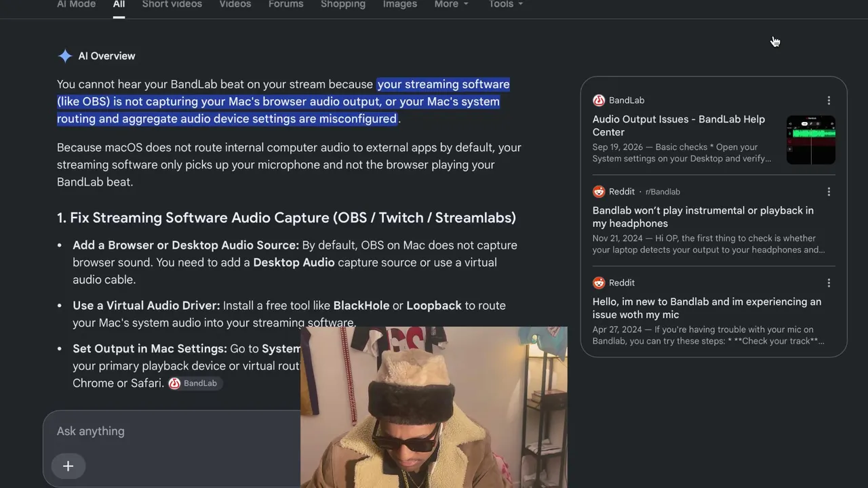Click heading 'Fix Streaming Software Audio Capture'
Image resolution: width=868 pixels, height=488 pixels.
coord(293,218)
